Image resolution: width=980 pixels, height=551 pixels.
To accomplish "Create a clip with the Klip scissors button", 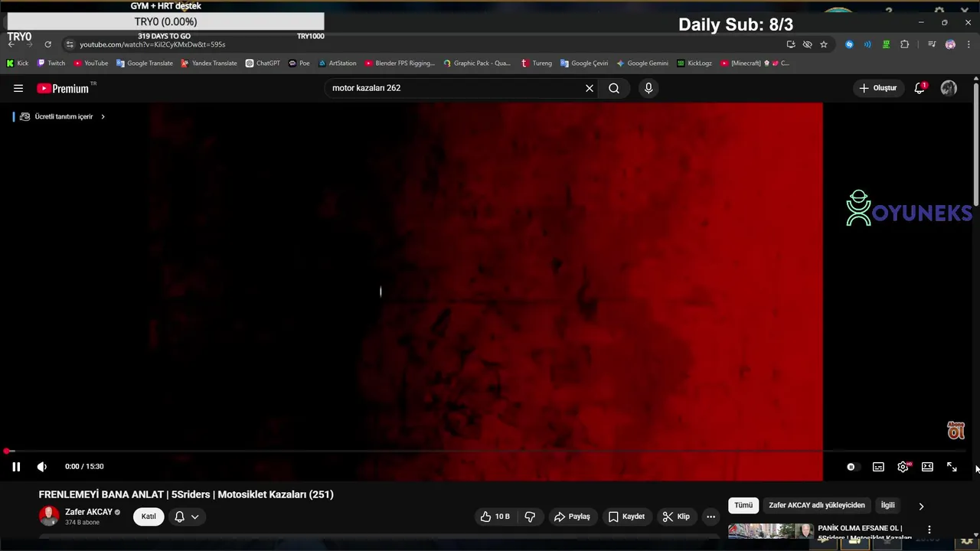I will pos(676,517).
